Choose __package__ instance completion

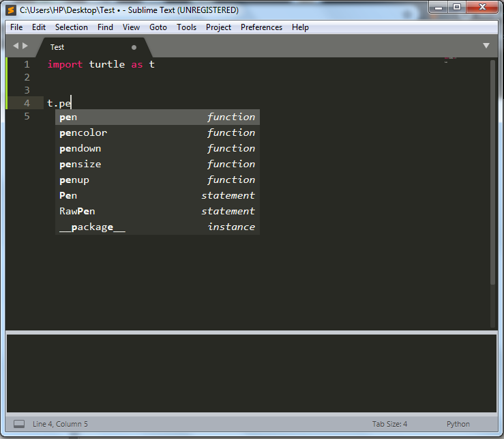click(x=158, y=227)
